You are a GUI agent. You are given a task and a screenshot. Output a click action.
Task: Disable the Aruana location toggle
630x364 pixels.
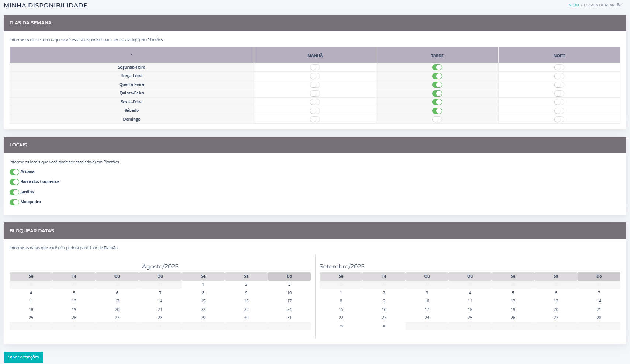pyautogui.click(x=14, y=172)
